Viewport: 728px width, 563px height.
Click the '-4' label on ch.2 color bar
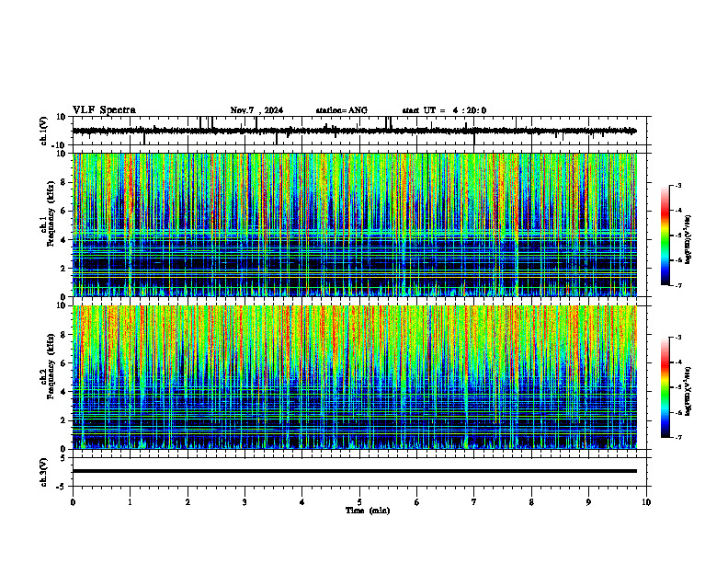click(678, 362)
